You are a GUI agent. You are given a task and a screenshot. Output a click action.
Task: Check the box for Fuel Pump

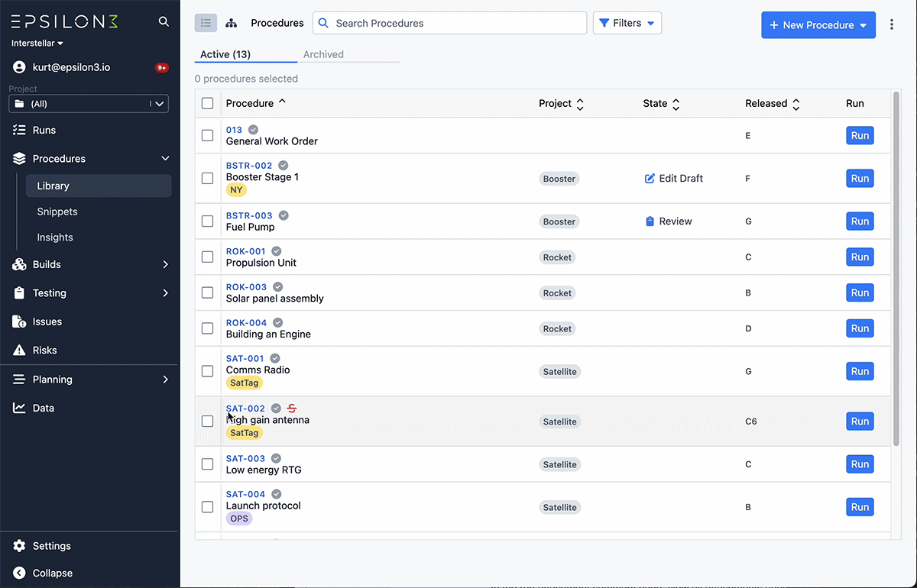(x=208, y=221)
